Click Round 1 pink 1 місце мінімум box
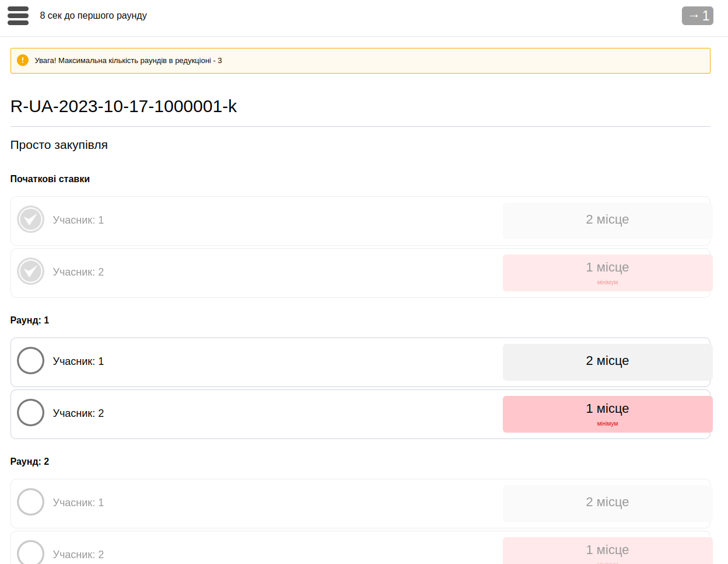The image size is (728, 564). pos(607,414)
